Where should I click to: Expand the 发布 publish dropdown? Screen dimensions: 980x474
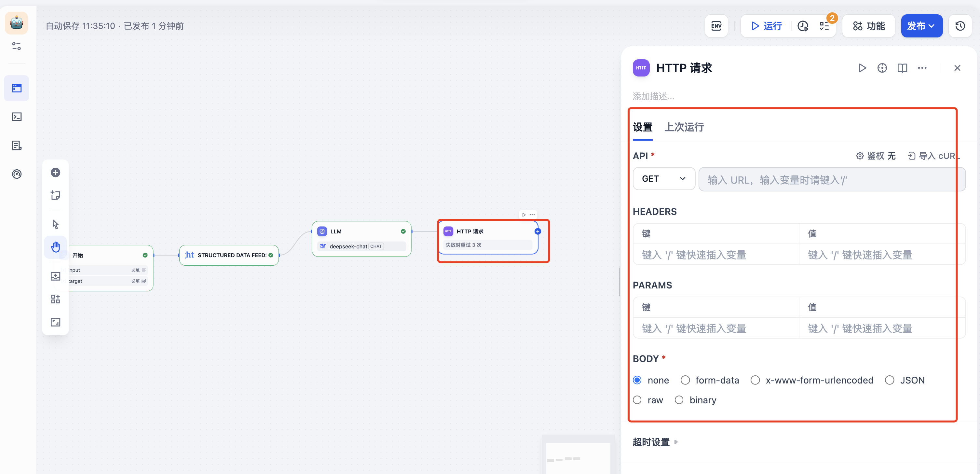click(x=921, y=26)
